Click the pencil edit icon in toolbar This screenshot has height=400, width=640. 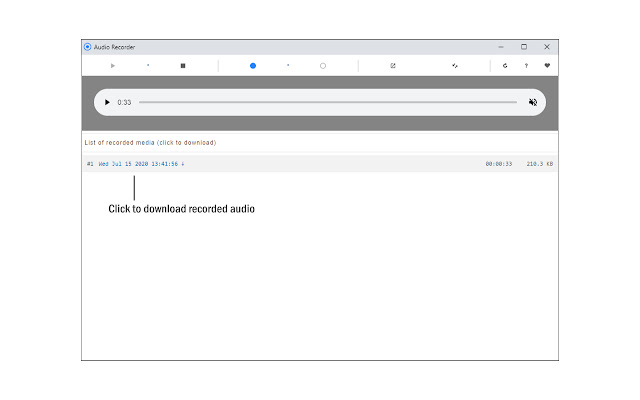pyautogui.click(x=393, y=65)
